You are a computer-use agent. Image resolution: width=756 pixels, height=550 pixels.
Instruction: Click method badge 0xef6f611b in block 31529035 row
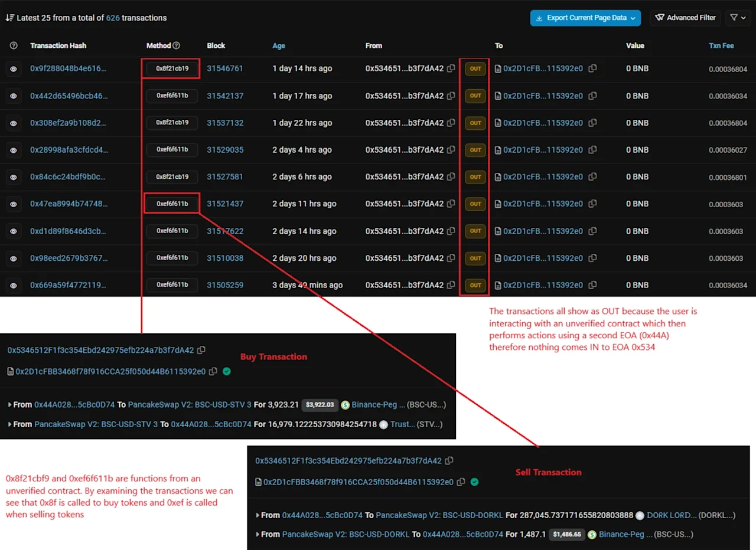click(x=172, y=150)
